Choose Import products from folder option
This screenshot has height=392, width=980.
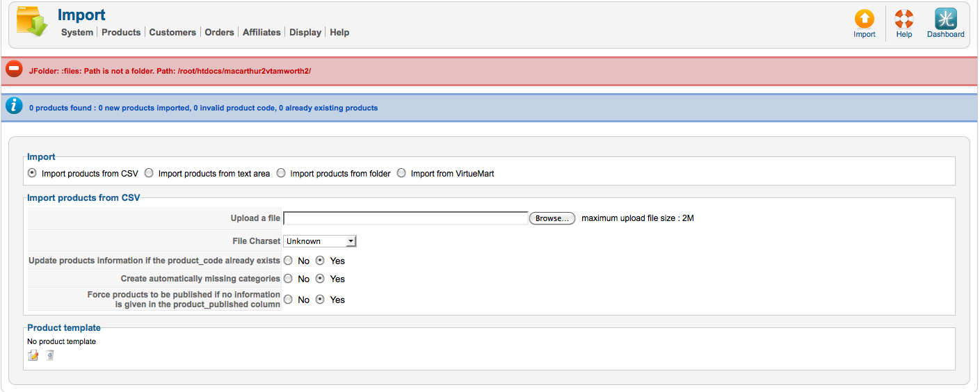pyautogui.click(x=281, y=173)
